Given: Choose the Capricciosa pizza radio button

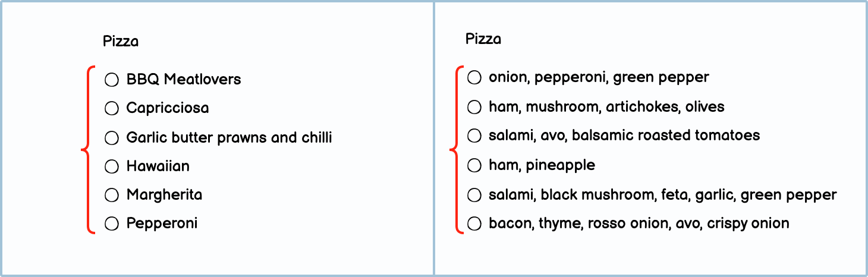Looking at the screenshot, I should click(x=112, y=109).
